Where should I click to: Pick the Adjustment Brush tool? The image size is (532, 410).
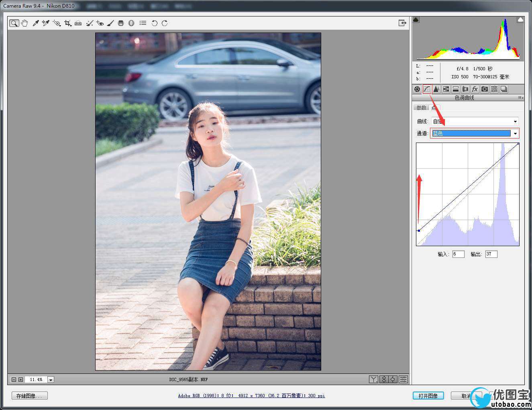[110, 23]
